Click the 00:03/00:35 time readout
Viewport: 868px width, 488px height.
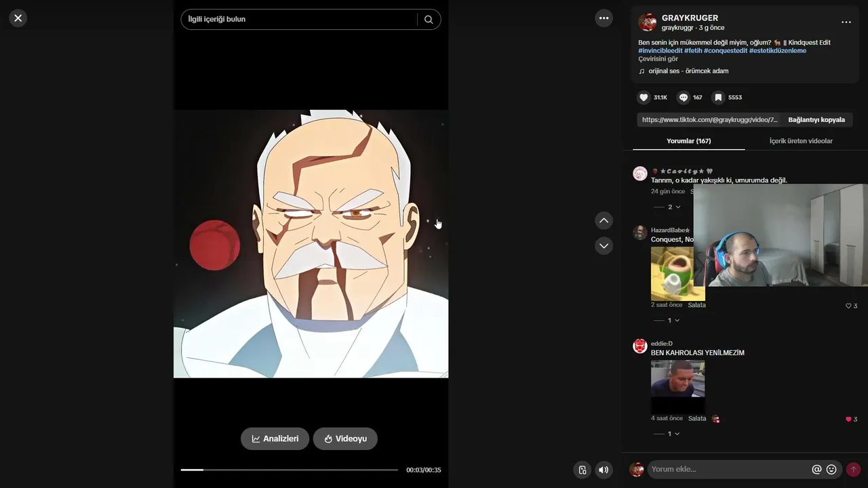(x=424, y=470)
